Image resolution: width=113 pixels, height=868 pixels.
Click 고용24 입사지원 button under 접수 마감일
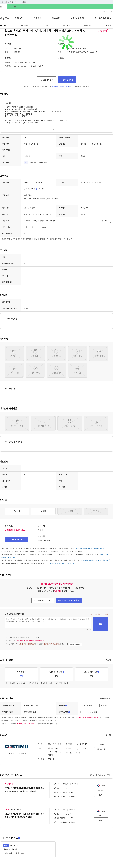(16, 539)
